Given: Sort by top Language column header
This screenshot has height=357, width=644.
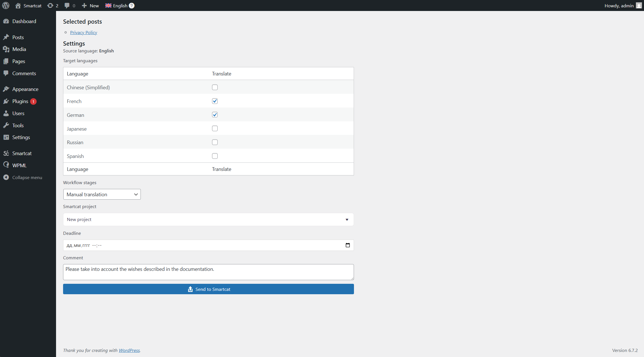Looking at the screenshot, I should click(x=77, y=74).
